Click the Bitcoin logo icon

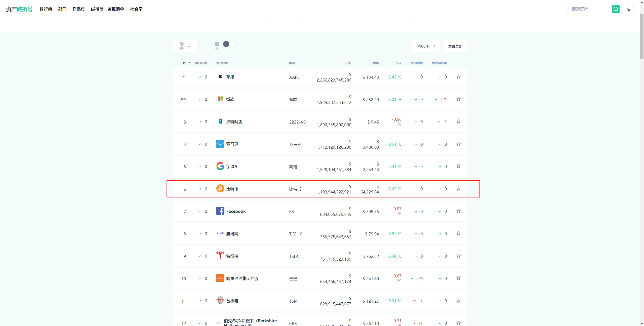(220, 189)
